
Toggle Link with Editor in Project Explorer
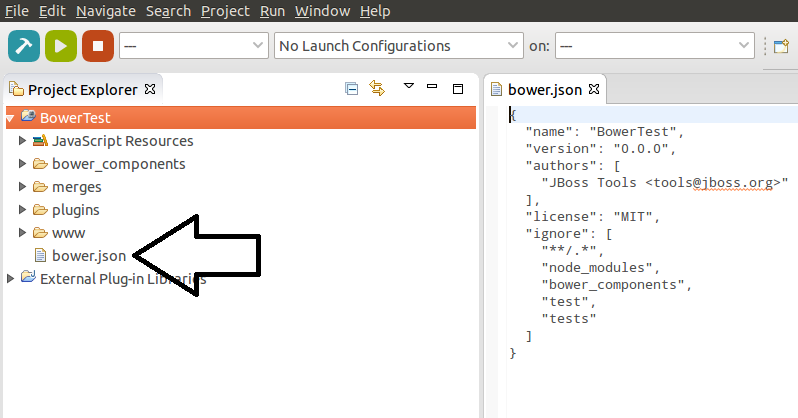pos(377,88)
